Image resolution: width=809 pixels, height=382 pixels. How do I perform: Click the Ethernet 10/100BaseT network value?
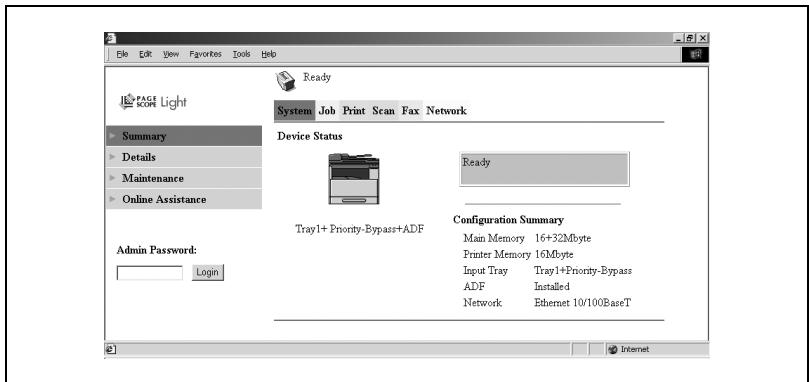tap(583, 303)
